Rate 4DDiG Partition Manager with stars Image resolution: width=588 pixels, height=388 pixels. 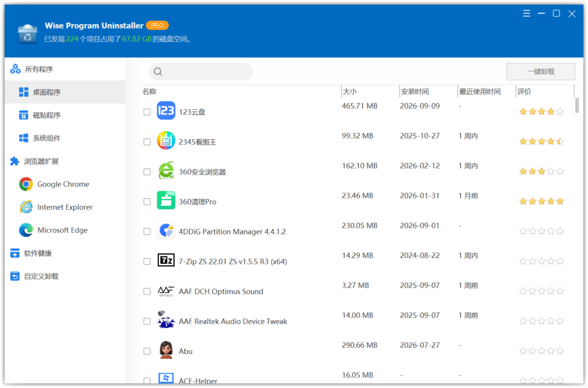541,231
